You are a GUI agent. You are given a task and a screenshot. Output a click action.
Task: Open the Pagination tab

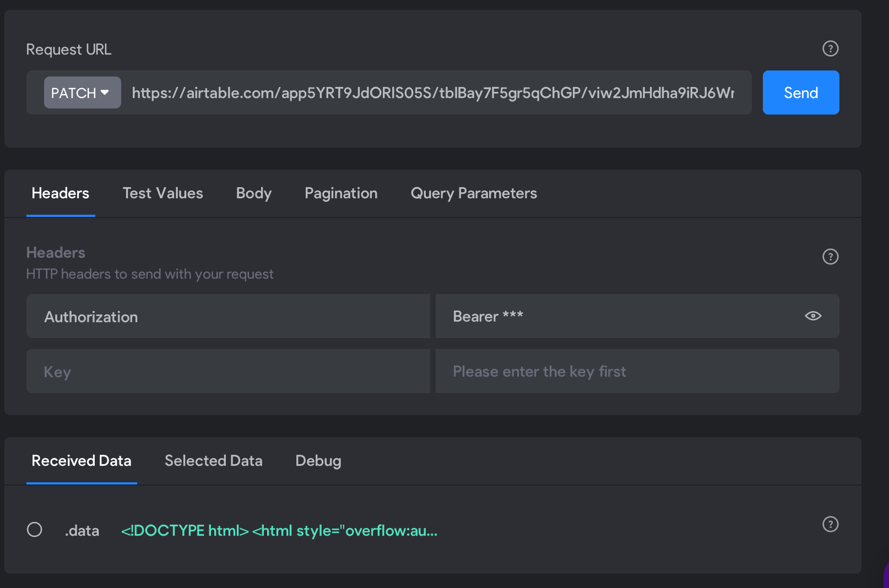click(341, 193)
